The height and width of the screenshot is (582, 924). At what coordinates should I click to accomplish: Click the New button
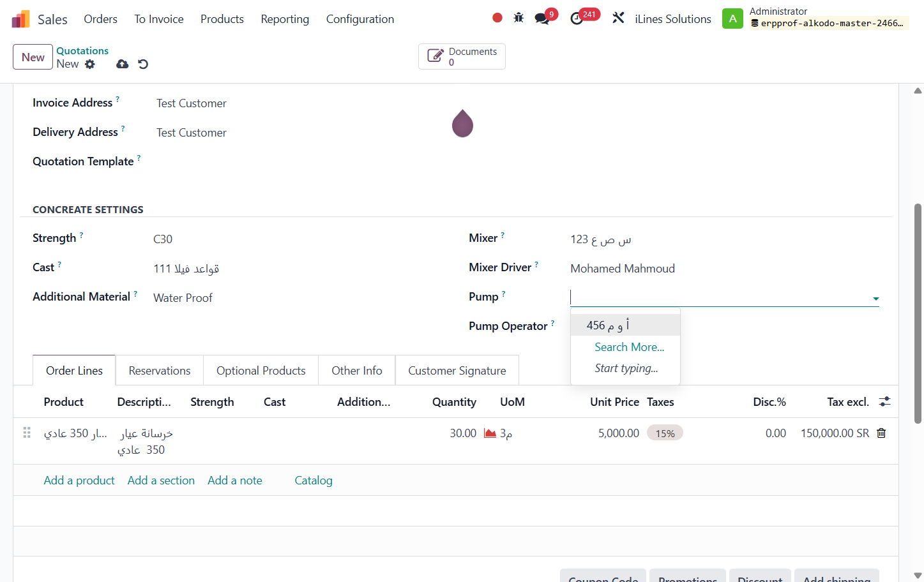[x=33, y=57]
